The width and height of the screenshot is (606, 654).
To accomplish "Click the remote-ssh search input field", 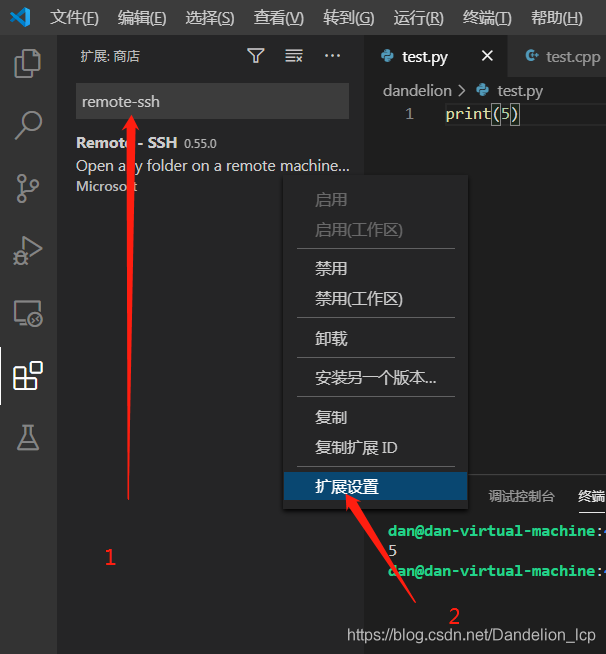I will point(212,101).
